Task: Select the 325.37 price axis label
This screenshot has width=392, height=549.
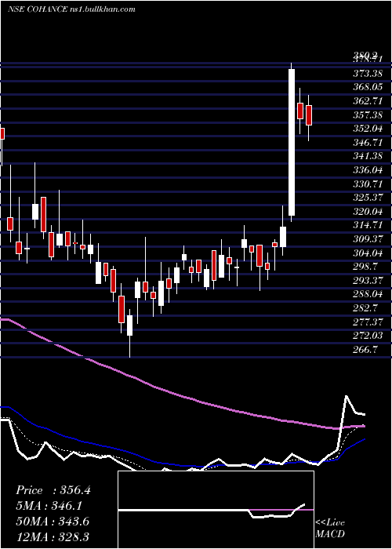Action: point(368,198)
